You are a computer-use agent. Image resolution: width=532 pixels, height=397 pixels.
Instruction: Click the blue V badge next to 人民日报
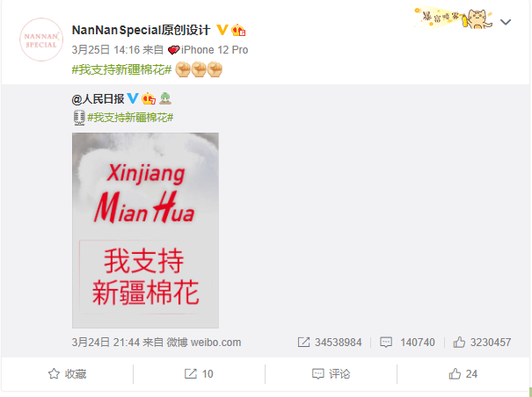click(133, 98)
